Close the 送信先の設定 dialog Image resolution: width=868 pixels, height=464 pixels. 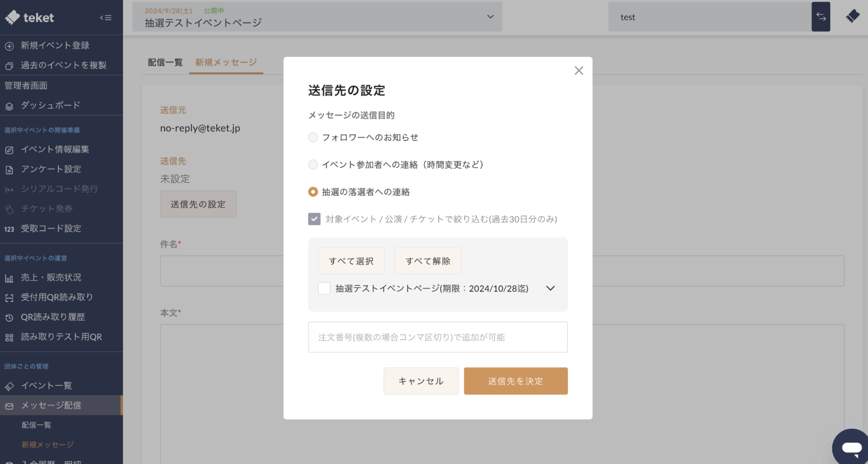click(x=578, y=70)
